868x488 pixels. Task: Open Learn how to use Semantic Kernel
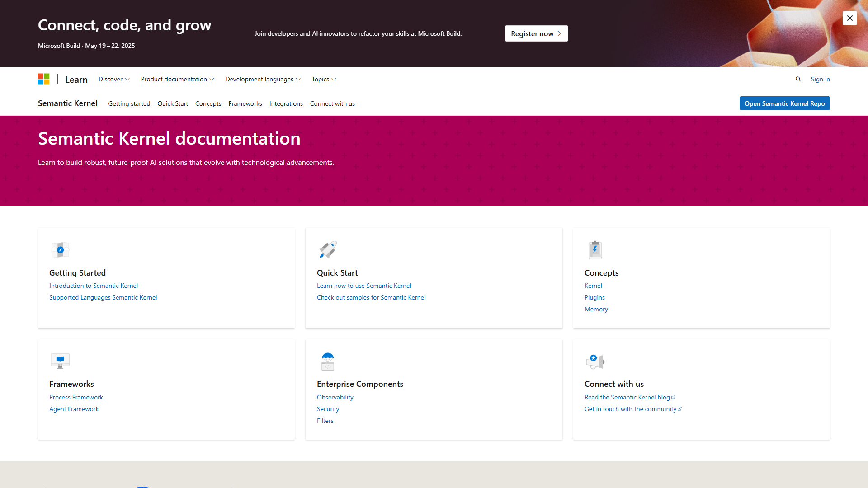point(364,286)
